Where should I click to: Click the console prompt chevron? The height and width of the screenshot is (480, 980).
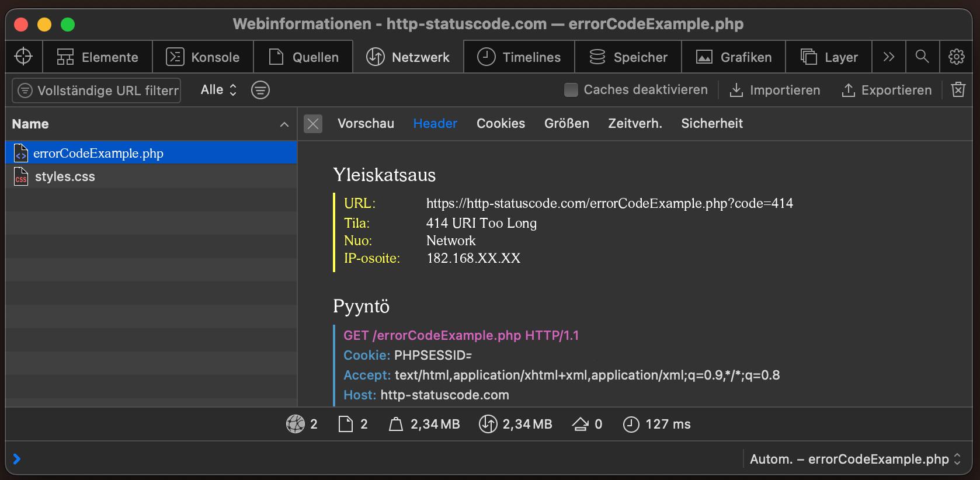point(17,459)
